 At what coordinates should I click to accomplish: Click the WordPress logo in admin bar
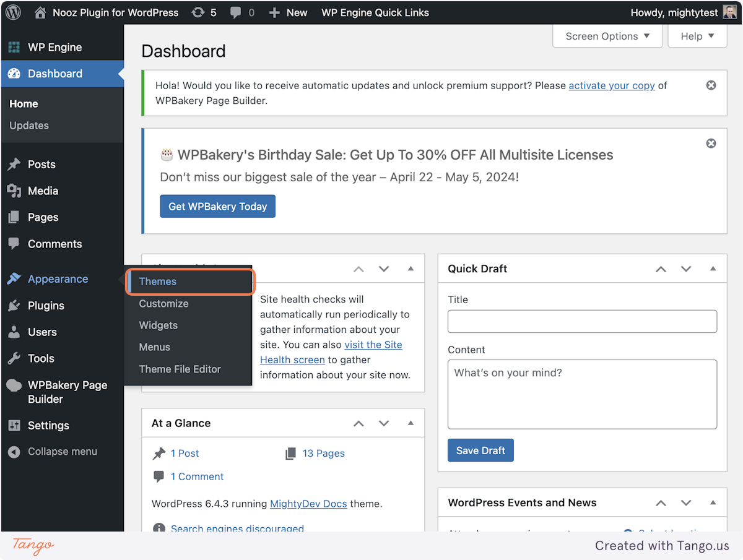pyautogui.click(x=14, y=12)
